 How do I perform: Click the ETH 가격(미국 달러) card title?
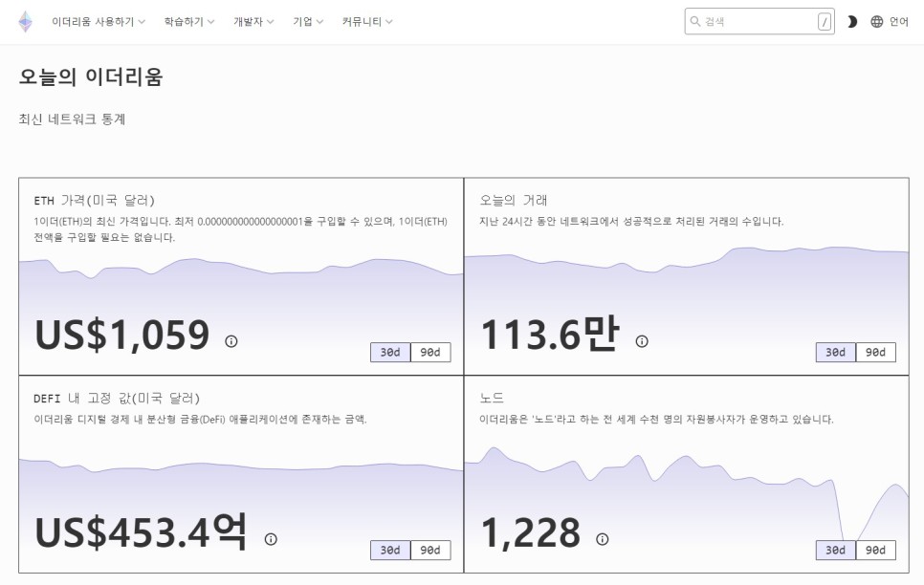click(x=95, y=201)
